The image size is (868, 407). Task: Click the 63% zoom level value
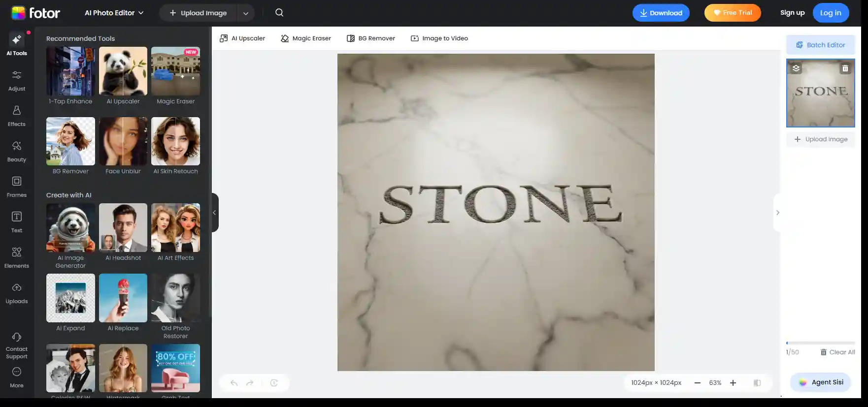coord(715,383)
